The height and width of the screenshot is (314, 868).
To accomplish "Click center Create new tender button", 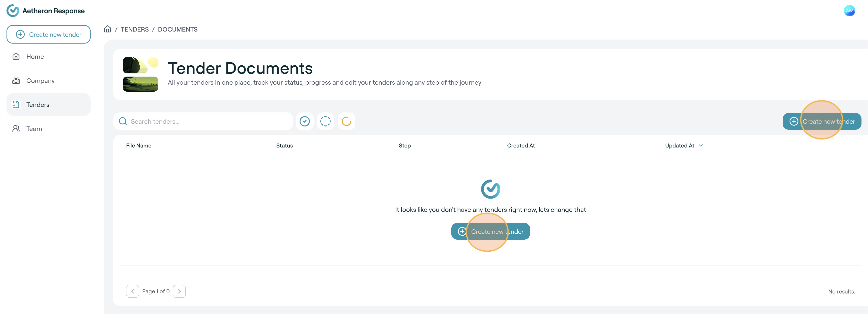I will click(490, 231).
